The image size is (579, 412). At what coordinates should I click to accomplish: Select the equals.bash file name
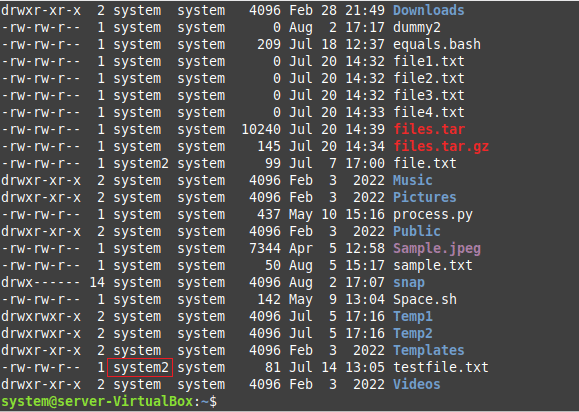click(436, 44)
